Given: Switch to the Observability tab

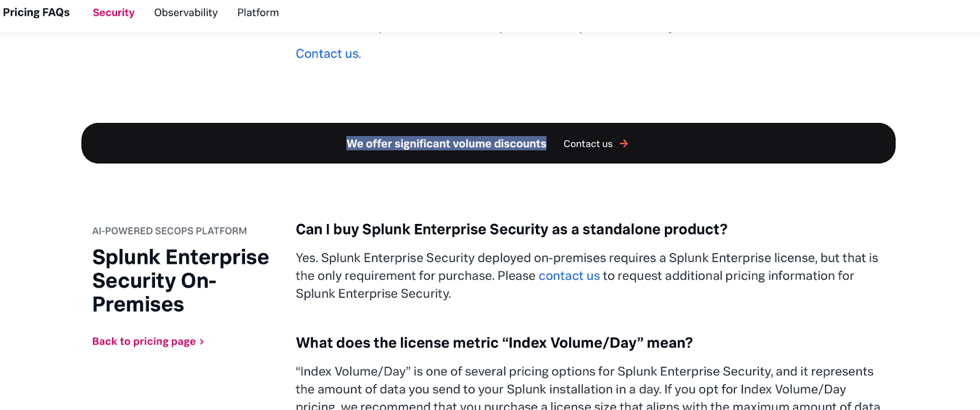Looking at the screenshot, I should coord(186,12).
